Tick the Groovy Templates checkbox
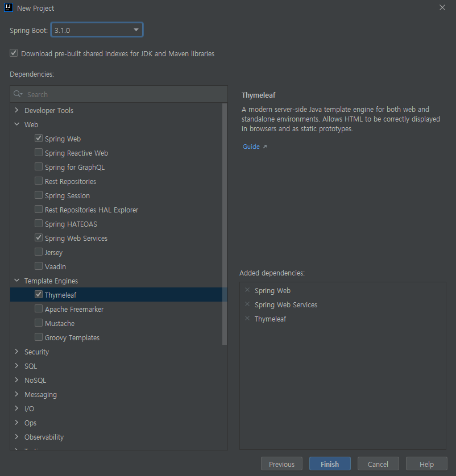This screenshot has height=476, width=456. (x=39, y=337)
